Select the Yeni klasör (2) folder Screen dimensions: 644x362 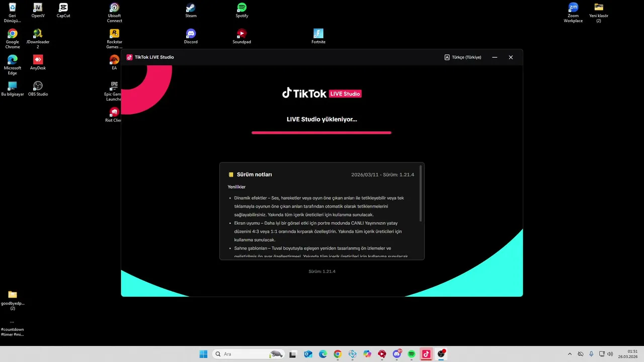pyautogui.click(x=599, y=13)
